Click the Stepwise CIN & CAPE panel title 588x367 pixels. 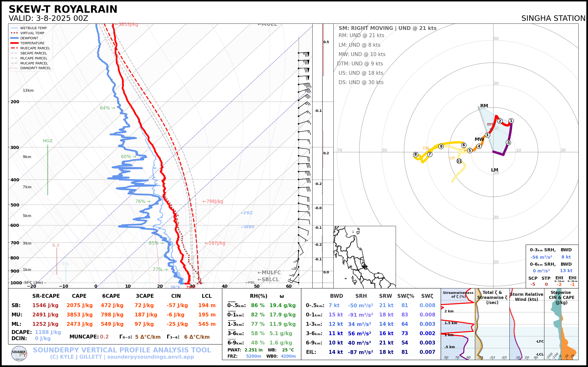561,297
